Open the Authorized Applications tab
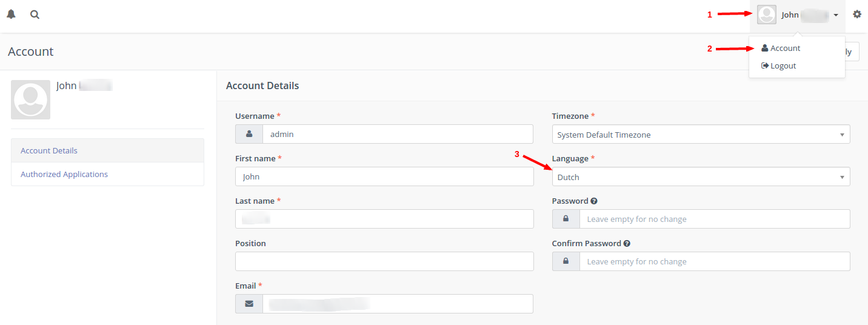The image size is (868, 325). point(64,174)
